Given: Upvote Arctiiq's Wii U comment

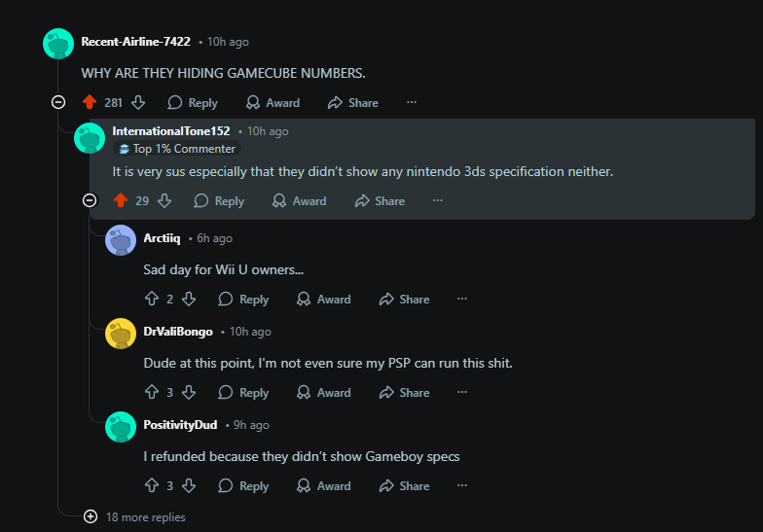Looking at the screenshot, I should 152,299.
